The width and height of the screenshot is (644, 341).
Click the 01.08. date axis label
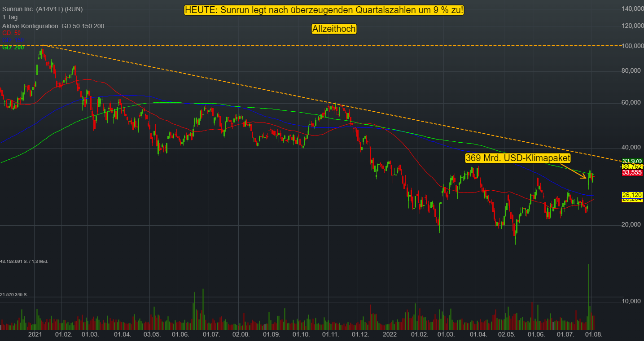(x=593, y=334)
